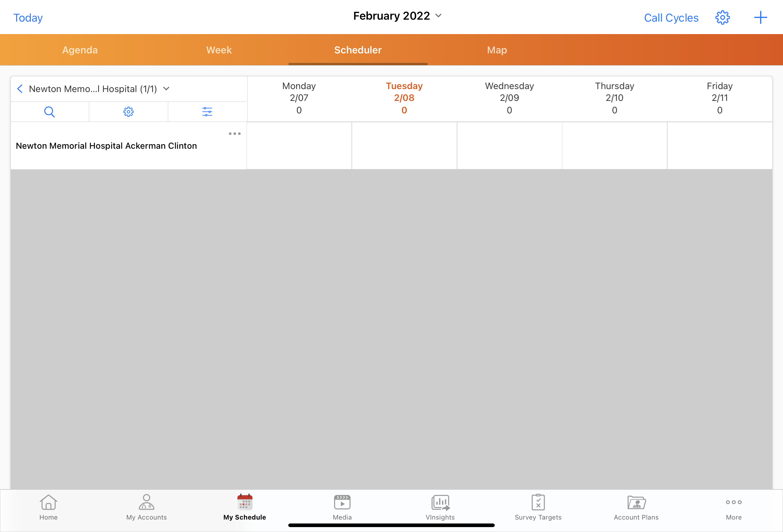This screenshot has height=532, width=783.
Task: Open the filter sliders icon
Action: point(207,111)
